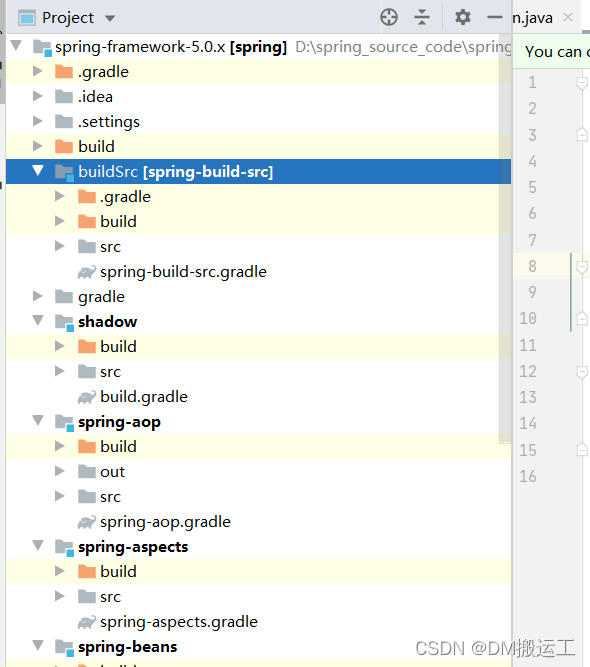The width and height of the screenshot is (590, 667).
Task: Collapse the spring-beans module node
Action: [38, 645]
